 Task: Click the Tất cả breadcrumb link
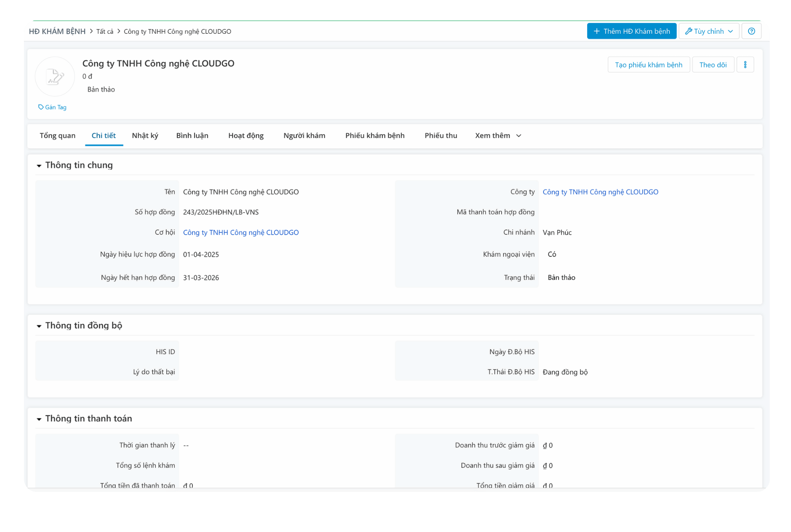point(105,32)
